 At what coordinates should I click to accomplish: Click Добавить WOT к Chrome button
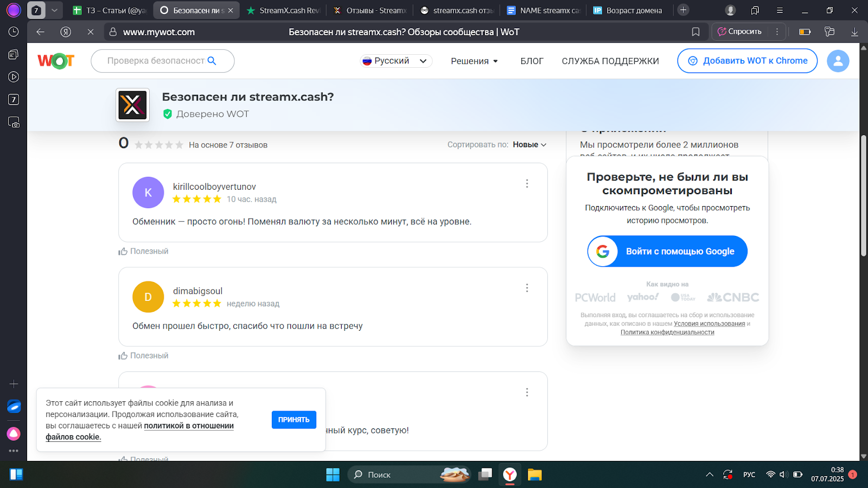click(x=747, y=61)
